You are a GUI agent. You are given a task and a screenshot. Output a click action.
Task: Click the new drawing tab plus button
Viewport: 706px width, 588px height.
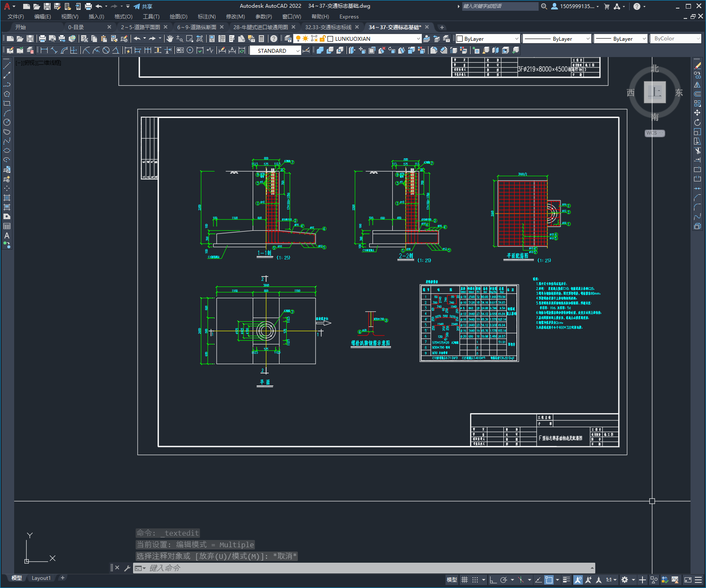click(x=442, y=27)
